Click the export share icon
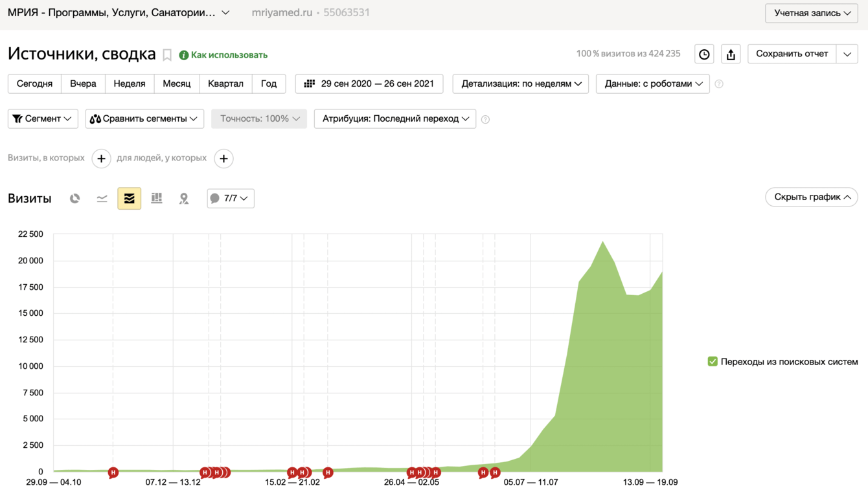The height and width of the screenshot is (499, 868). 731,54
